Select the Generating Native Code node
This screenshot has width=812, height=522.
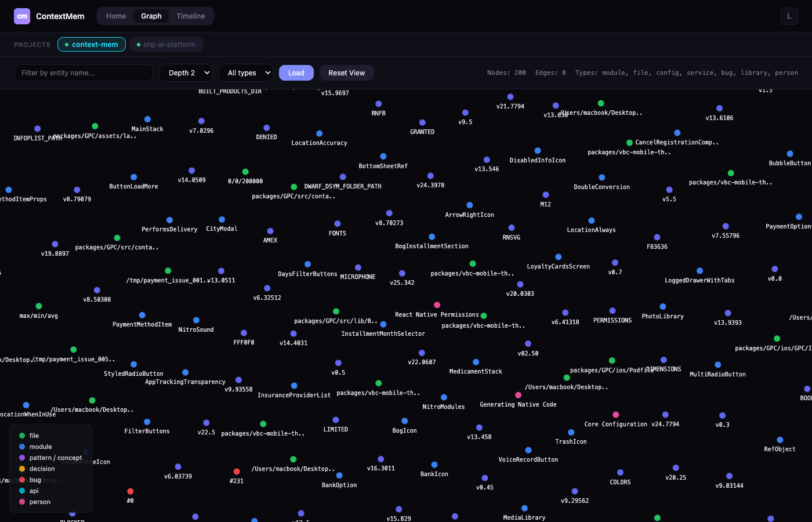[x=518, y=395]
